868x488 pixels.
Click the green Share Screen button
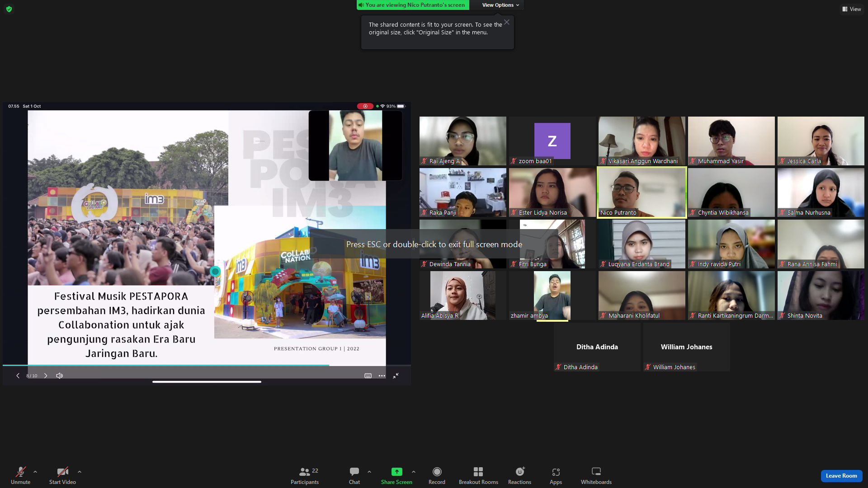[396, 475]
